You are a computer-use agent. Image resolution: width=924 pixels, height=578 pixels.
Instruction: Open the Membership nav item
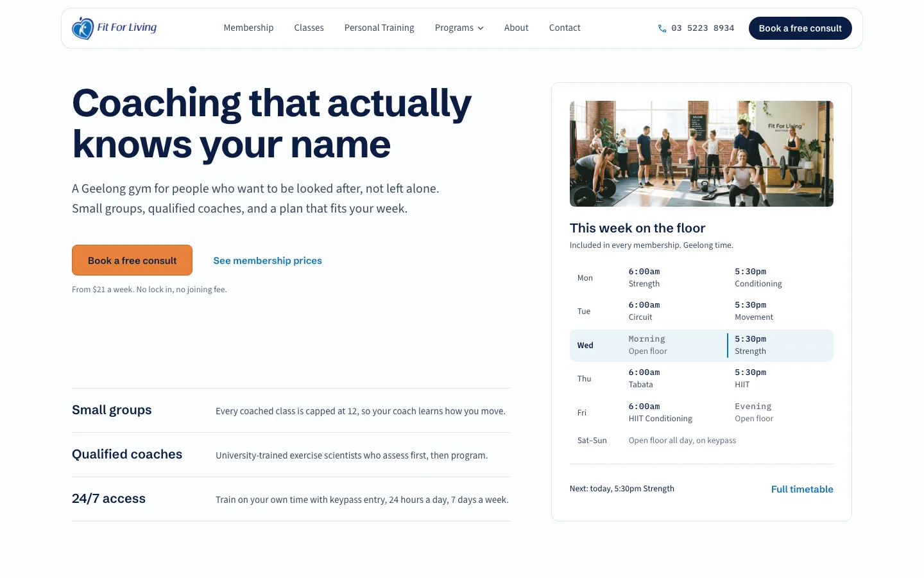(248, 28)
